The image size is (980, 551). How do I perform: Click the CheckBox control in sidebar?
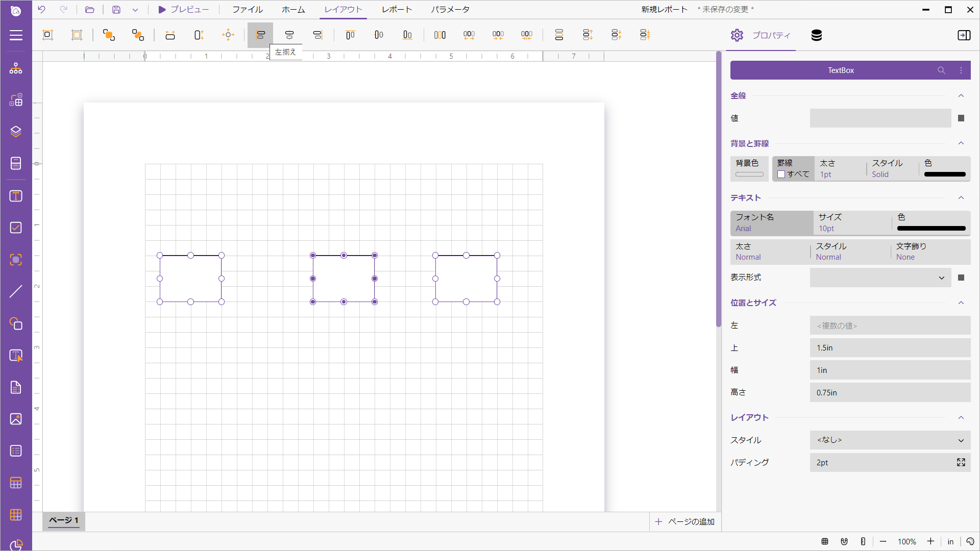coord(16,228)
